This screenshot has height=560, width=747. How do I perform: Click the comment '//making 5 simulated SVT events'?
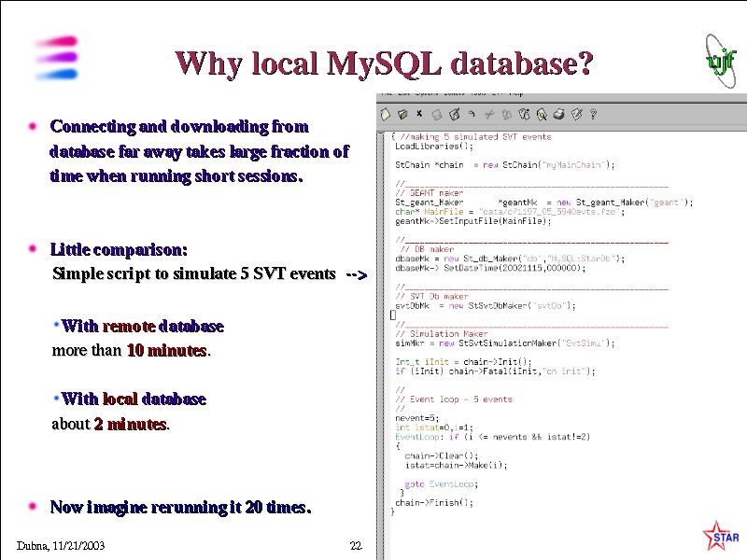coord(475,137)
